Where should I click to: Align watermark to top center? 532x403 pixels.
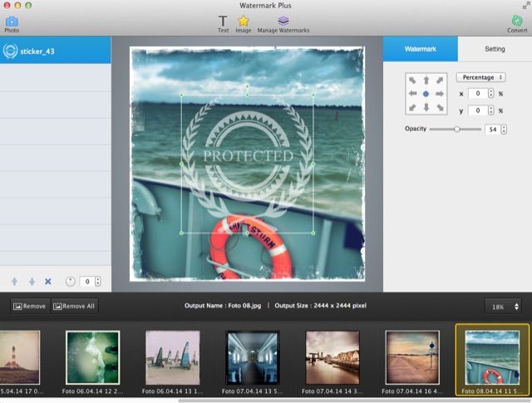tap(426, 81)
